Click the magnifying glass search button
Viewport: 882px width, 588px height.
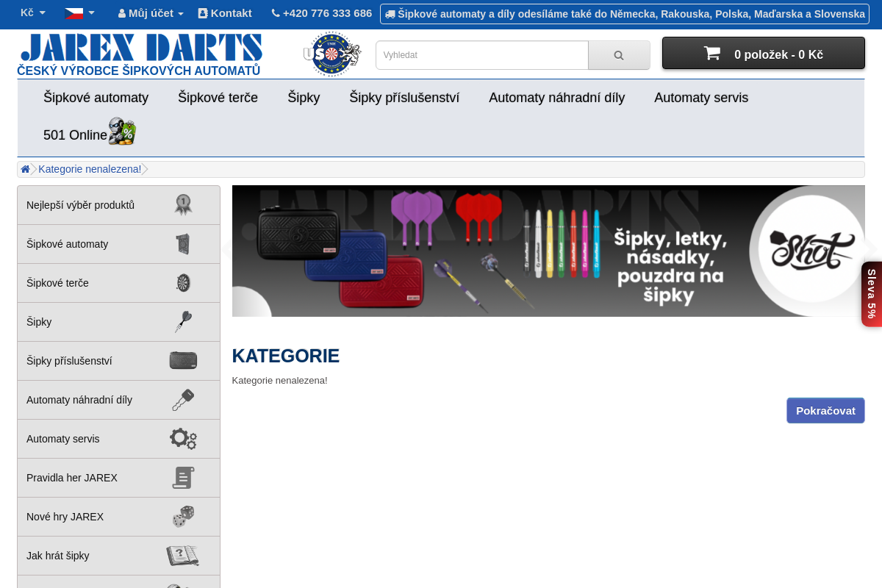tap(619, 55)
